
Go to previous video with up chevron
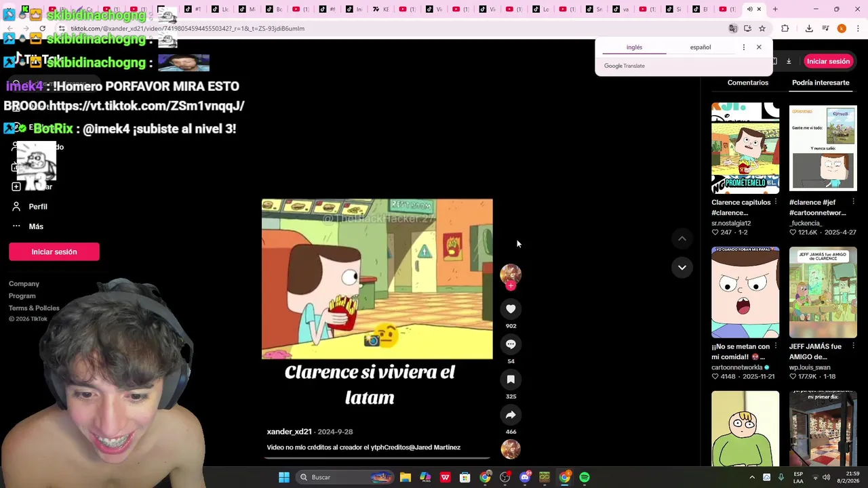[x=682, y=239]
